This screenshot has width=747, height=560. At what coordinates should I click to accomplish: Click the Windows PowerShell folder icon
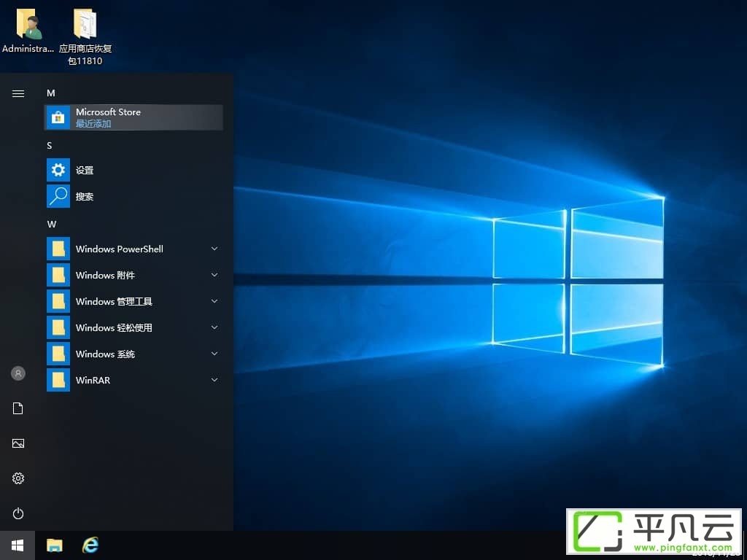point(58,249)
